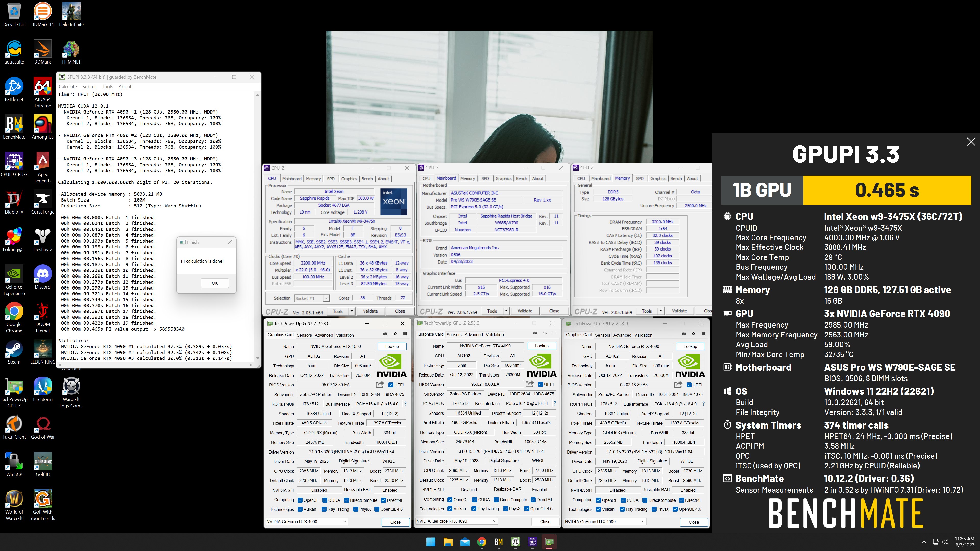
Task: Toggle PhysX checkbox in first GPU-Z window
Action: pyautogui.click(x=356, y=509)
